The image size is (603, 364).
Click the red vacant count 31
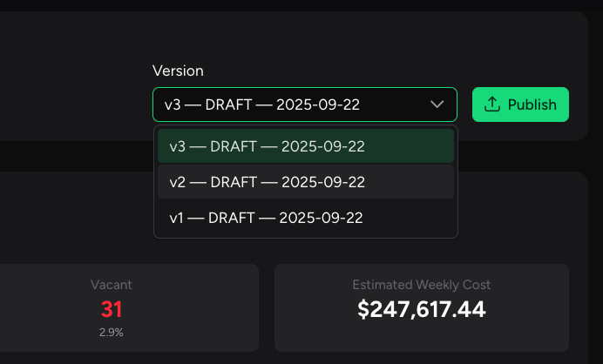(112, 308)
